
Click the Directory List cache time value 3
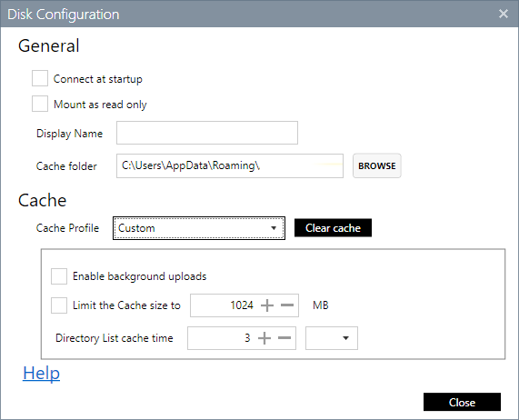pyautogui.click(x=247, y=338)
